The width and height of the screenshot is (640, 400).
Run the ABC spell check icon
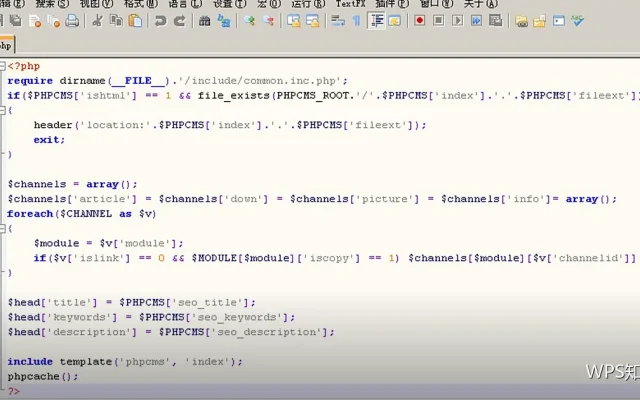click(x=578, y=20)
